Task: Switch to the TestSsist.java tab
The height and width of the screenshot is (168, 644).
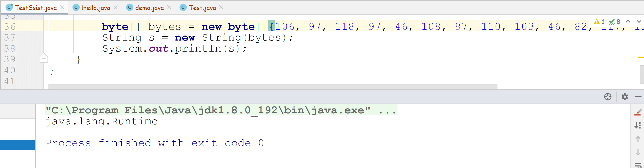Action: pos(35,7)
